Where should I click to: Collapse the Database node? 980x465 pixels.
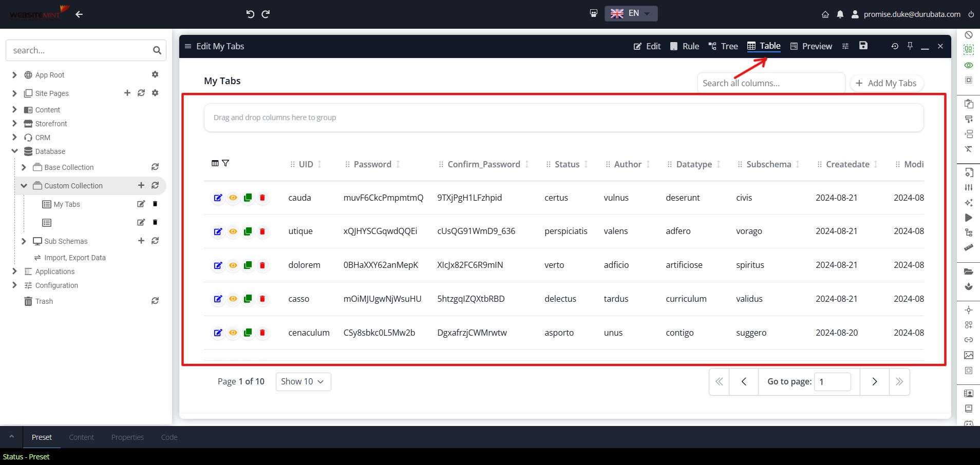coord(14,151)
